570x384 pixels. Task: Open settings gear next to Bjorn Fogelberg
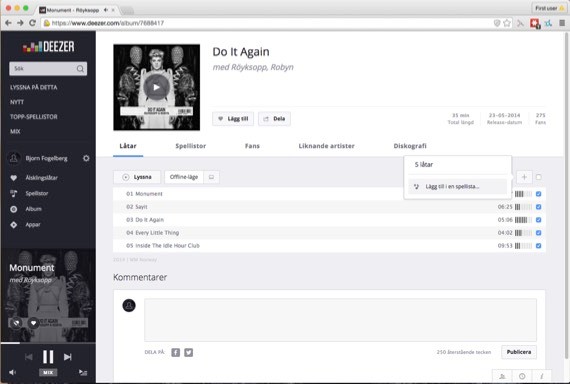point(86,158)
